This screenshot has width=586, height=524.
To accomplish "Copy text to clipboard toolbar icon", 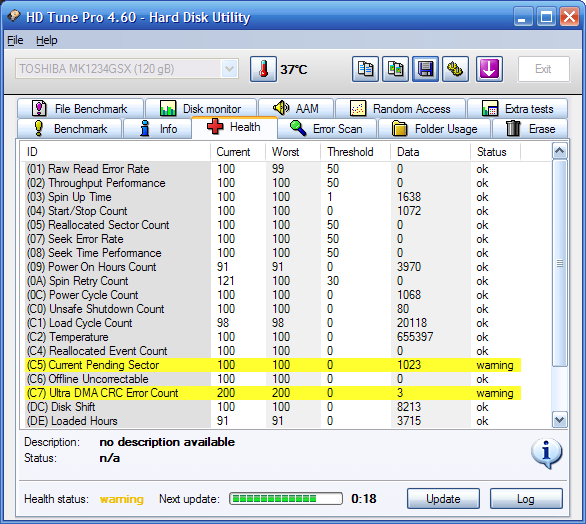I will point(365,69).
